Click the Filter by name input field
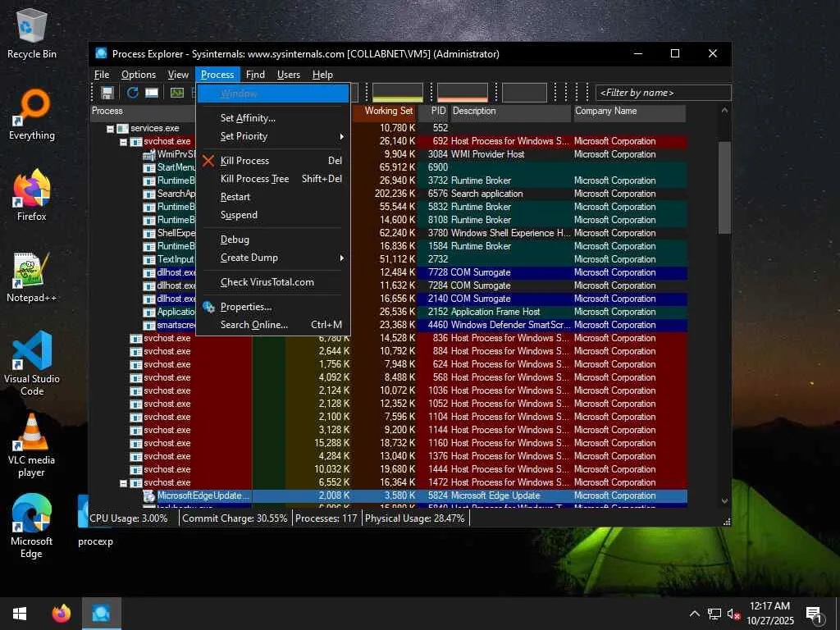The height and width of the screenshot is (630, 840). click(663, 93)
